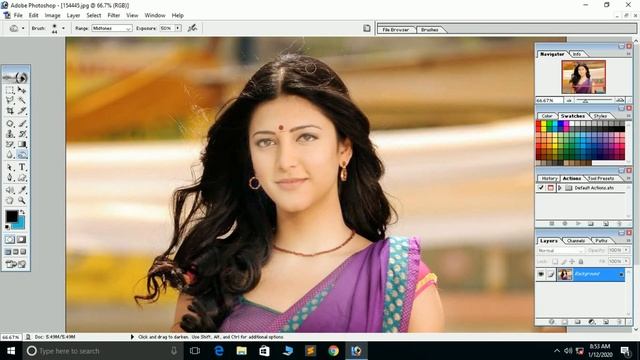Open the Filter menu
The height and width of the screenshot is (360, 640).
point(113,15)
